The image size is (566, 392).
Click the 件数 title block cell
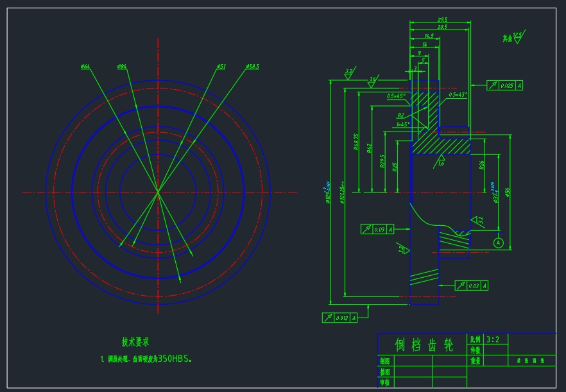(x=476, y=350)
